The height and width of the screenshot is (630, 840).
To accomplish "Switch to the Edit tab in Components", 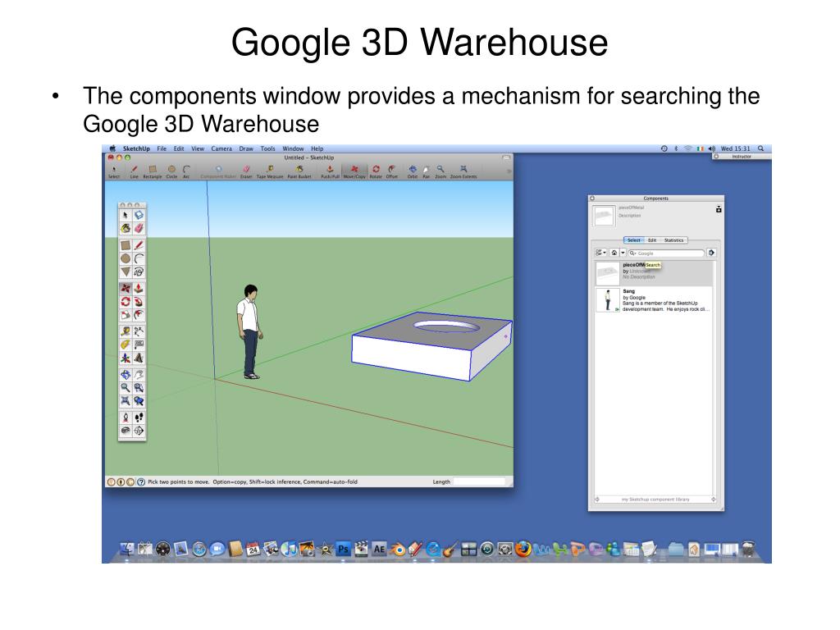I will coord(652,240).
